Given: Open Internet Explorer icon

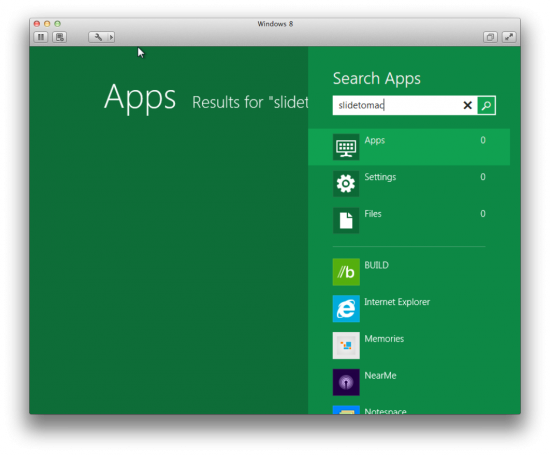Looking at the screenshot, I should [346, 309].
